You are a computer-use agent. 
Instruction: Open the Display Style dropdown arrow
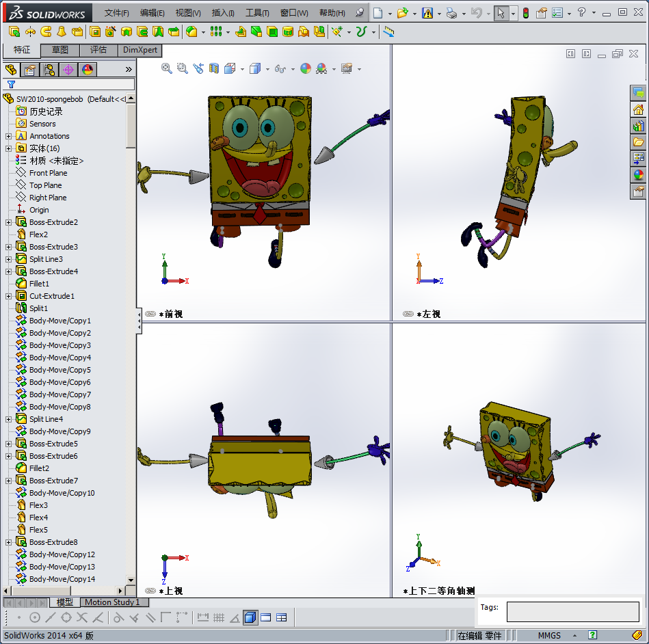click(x=267, y=68)
